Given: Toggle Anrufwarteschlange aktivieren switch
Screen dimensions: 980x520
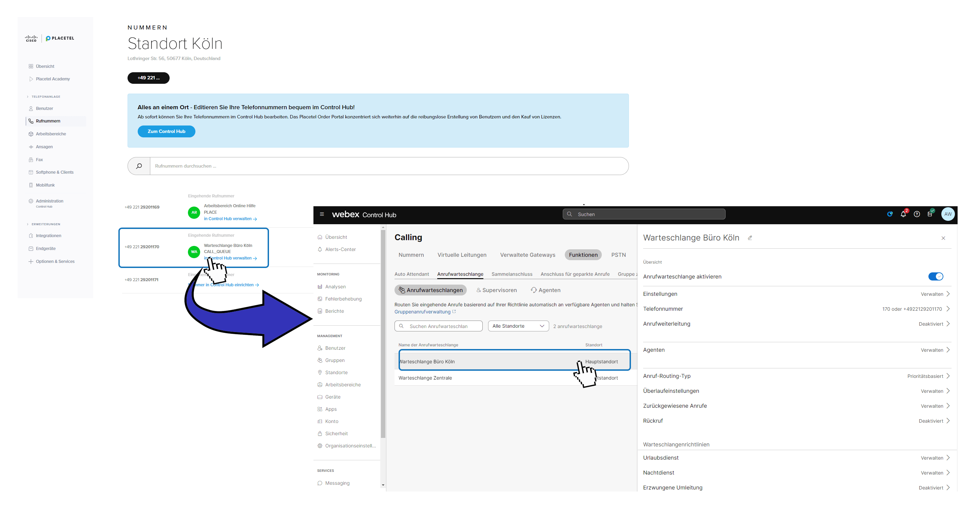Looking at the screenshot, I should pos(936,276).
